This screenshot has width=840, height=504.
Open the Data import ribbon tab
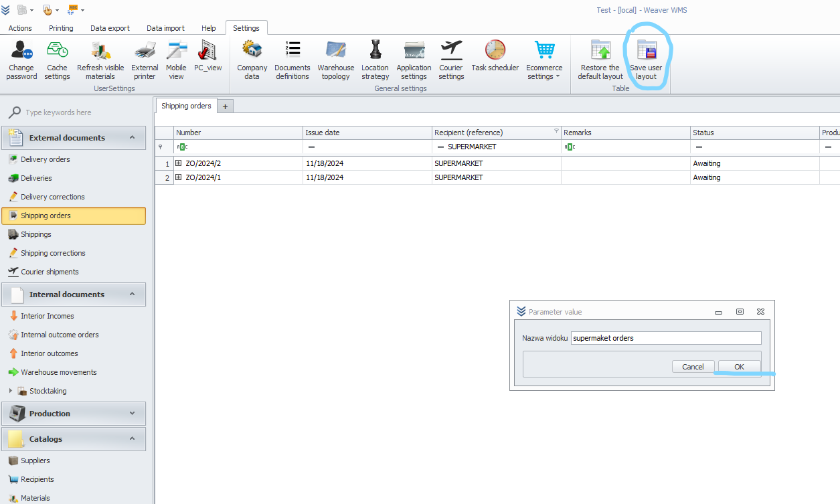tap(165, 28)
